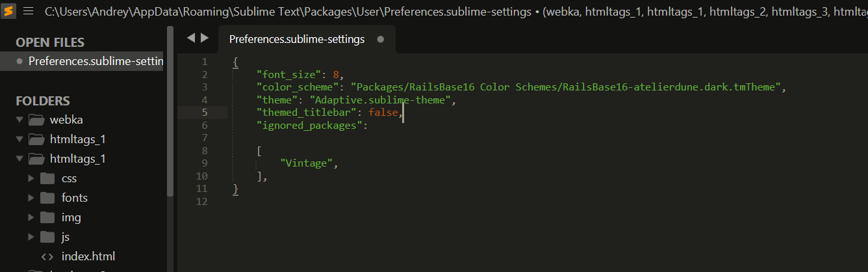This screenshot has width=868, height=272.
Task: Select the img folder label
Action: (71, 217)
